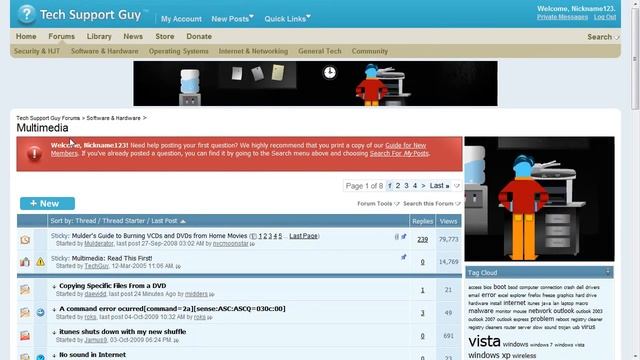This screenshot has width=640, height=360.
Task: Click the envelope status icon for Copying Specific Files thread
Action: pos(25,289)
